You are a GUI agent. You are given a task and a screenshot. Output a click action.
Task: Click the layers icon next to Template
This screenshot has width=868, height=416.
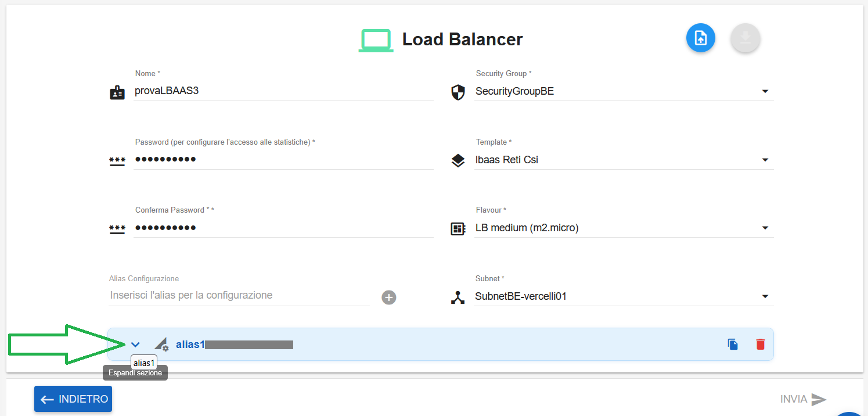(458, 161)
